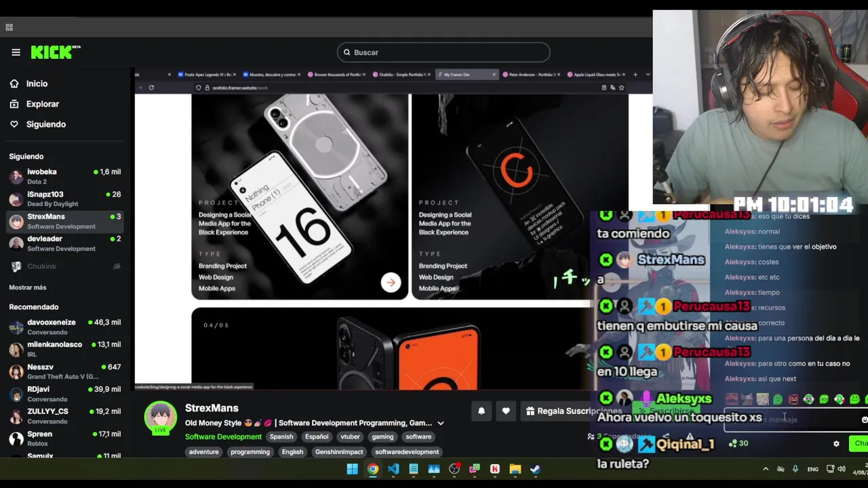Select the vtuber tag

coord(350,436)
